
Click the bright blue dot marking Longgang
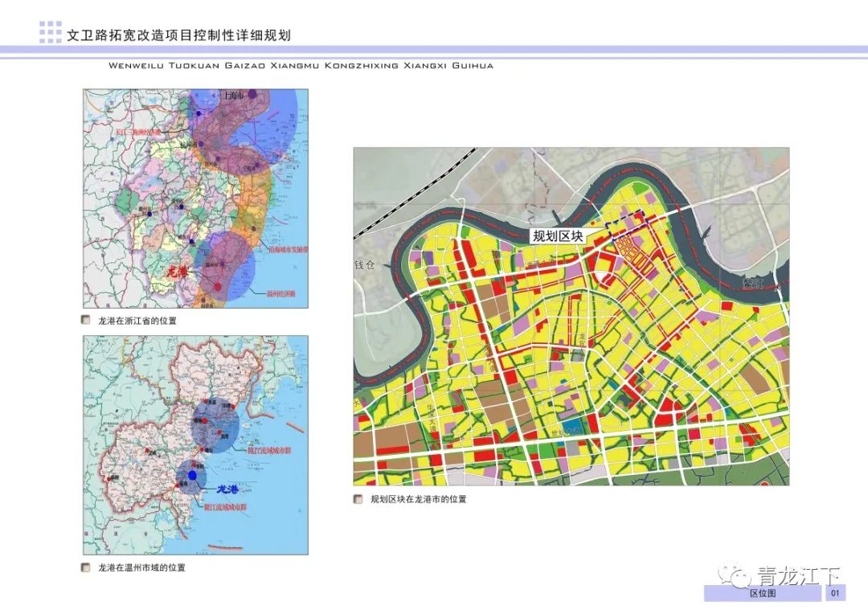click(x=193, y=476)
